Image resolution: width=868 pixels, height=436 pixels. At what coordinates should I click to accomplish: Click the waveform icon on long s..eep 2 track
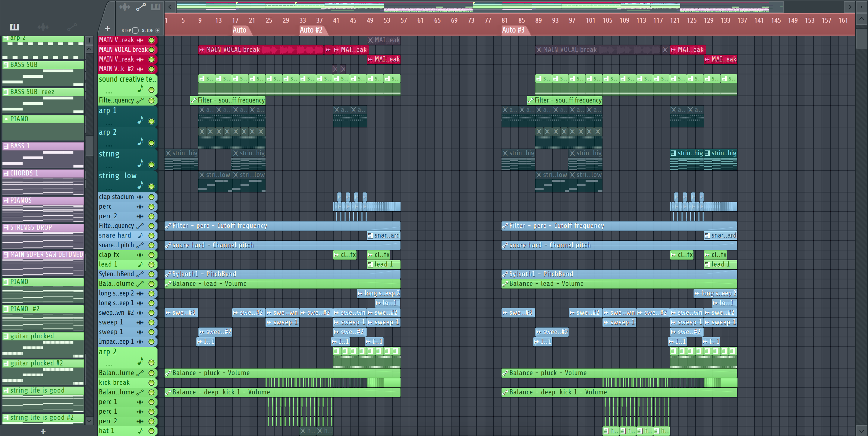click(140, 293)
